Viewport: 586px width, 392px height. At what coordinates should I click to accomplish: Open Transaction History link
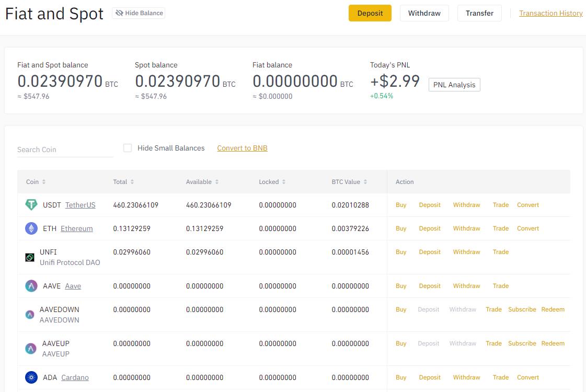pos(550,13)
